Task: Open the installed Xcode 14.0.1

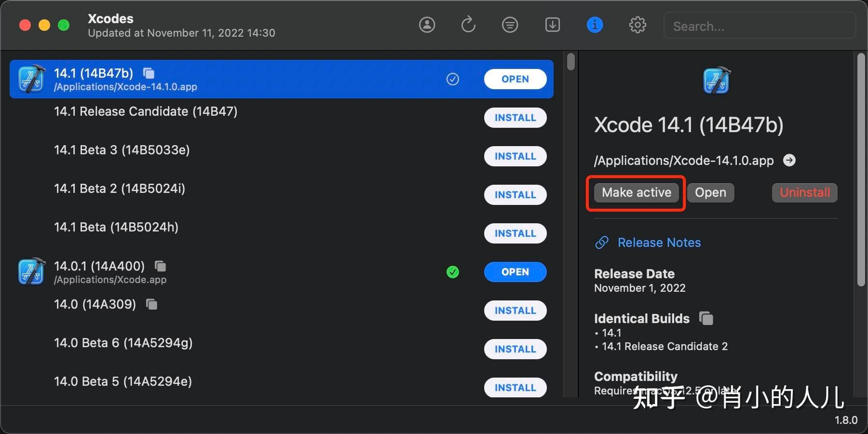Action: coord(515,272)
